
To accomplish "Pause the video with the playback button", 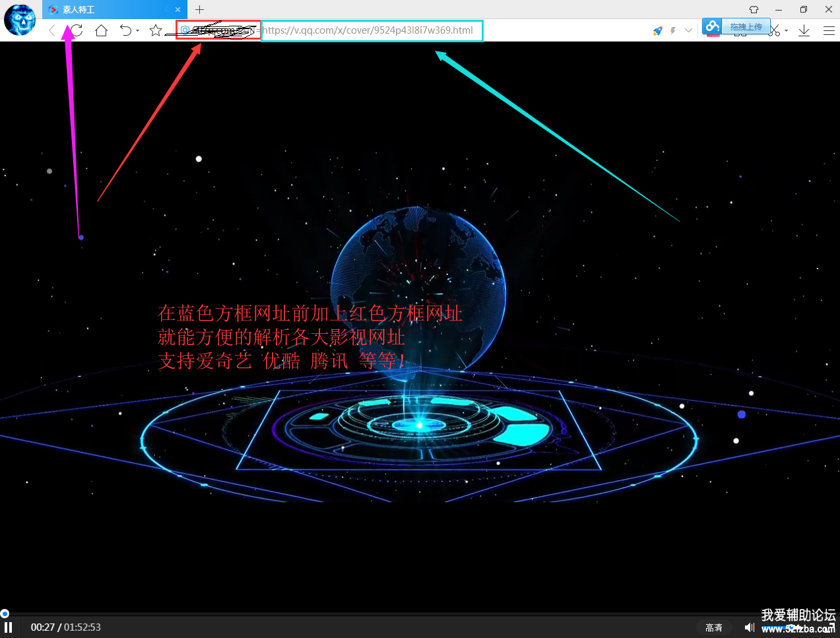I will click(8, 627).
